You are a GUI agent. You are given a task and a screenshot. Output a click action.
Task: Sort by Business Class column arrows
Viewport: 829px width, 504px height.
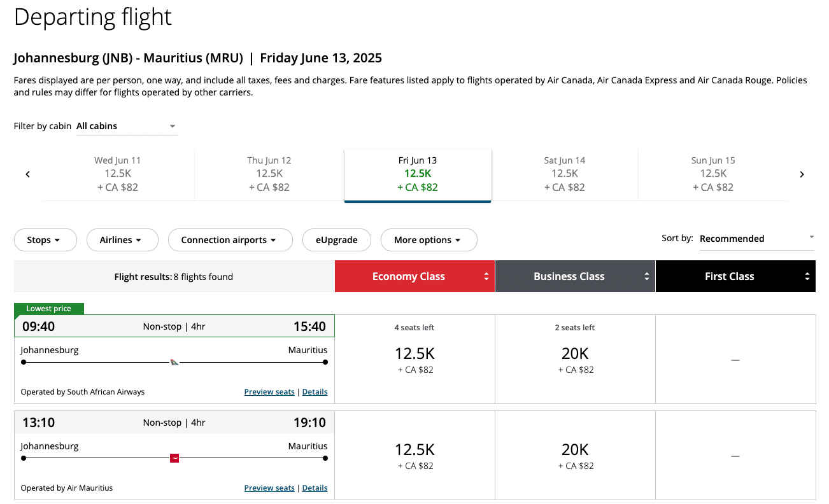click(x=647, y=277)
